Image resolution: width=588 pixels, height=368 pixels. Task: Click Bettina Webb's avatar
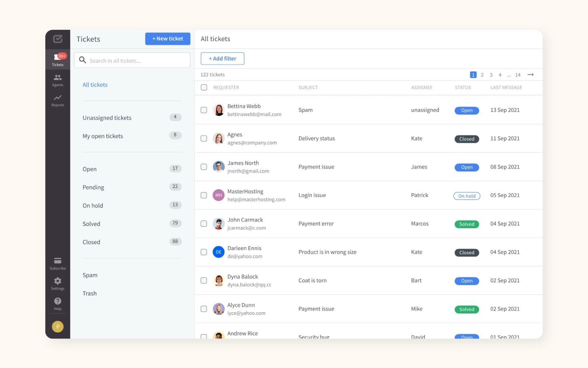(x=219, y=110)
